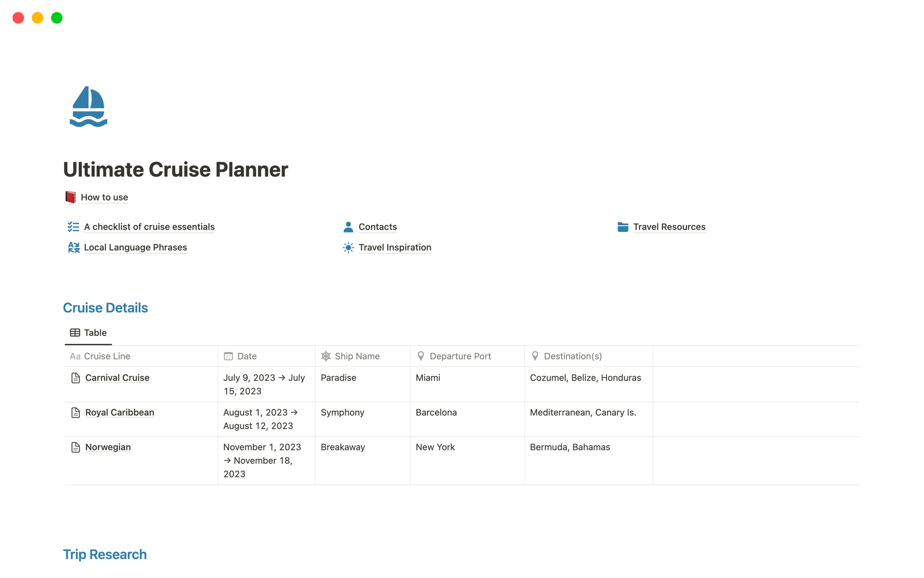Open Cruise Line column header menu
Image resolution: width=924 pixels, height=578 pixels.
coord(107,356)
